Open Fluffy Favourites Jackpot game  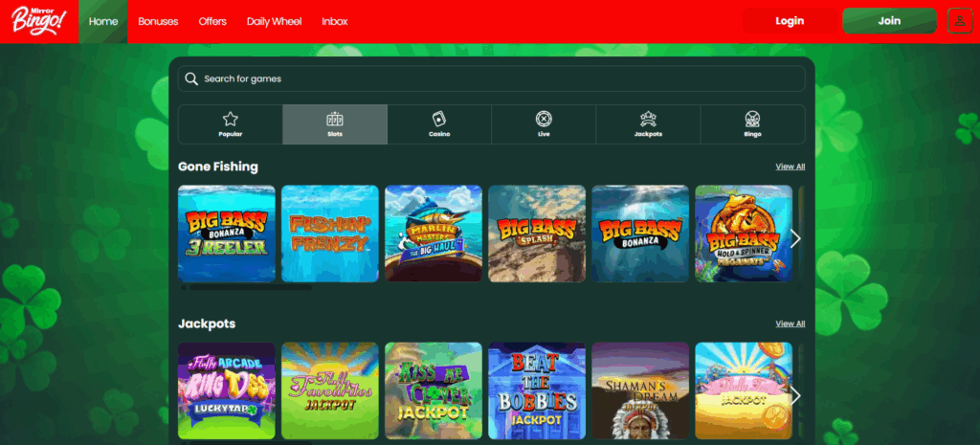coord(330,391)
